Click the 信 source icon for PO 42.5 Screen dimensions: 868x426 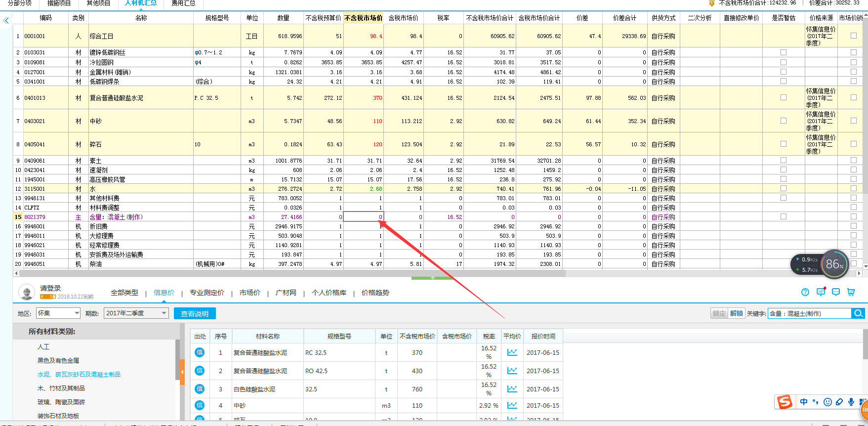(x=200, y=371)
